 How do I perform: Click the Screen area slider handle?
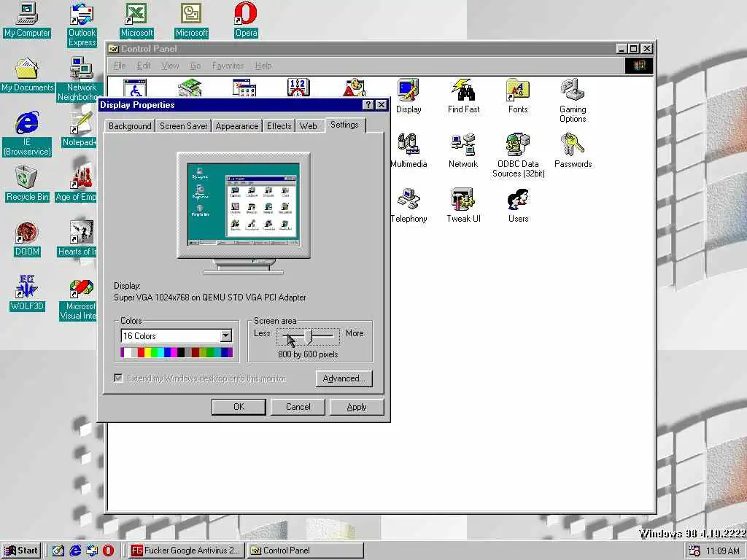click(309, 336)
